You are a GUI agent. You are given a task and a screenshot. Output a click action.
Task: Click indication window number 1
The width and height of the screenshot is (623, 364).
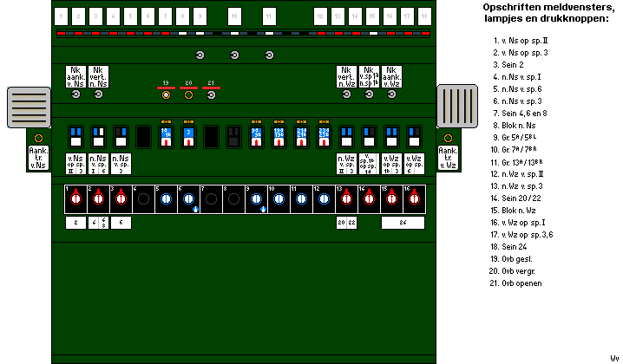point(61,16)
